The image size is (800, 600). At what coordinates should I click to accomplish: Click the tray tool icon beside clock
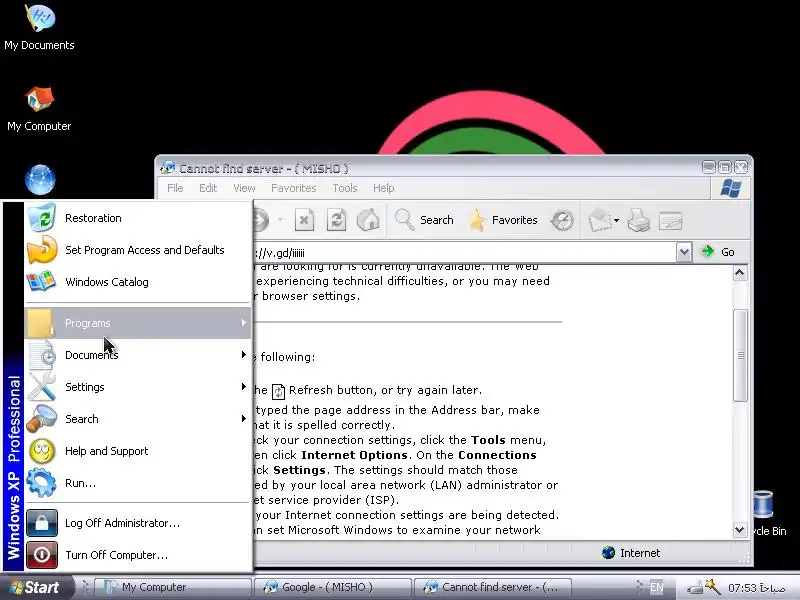[x=713, y=587]
